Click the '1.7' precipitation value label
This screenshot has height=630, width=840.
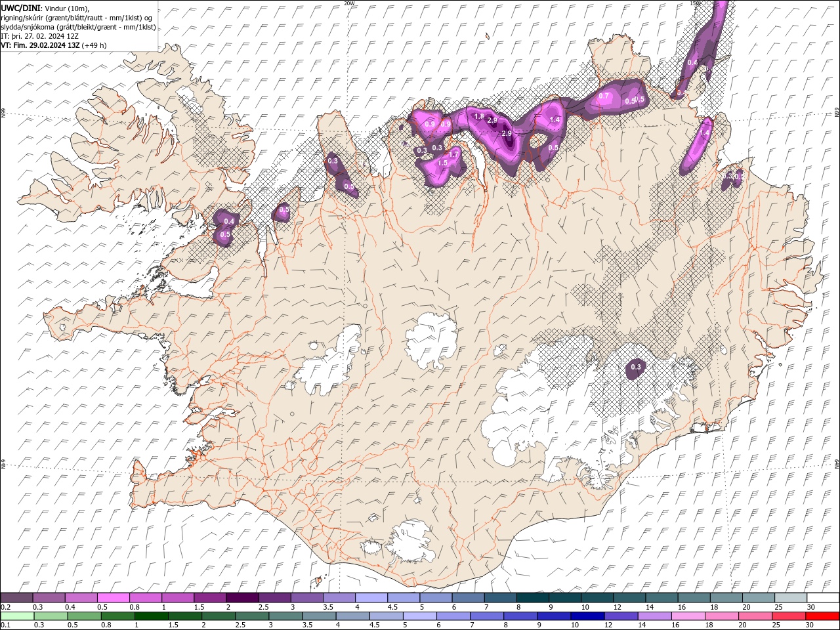click(453, 155)
